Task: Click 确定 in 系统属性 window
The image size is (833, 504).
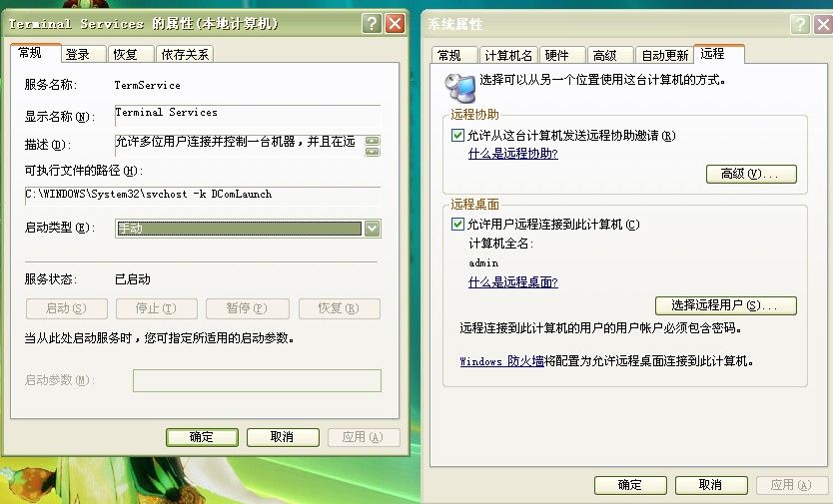Action: 630,485
